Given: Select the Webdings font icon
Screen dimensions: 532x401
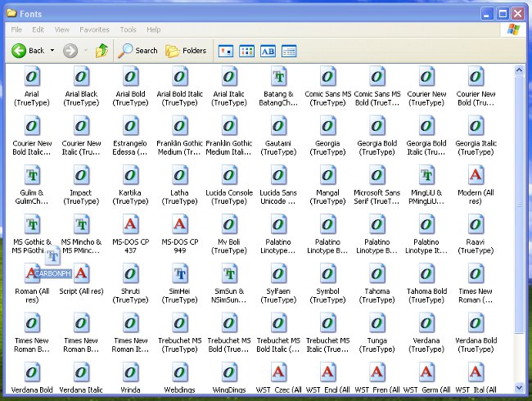Looking at the screenshot, I should (180, 372).
